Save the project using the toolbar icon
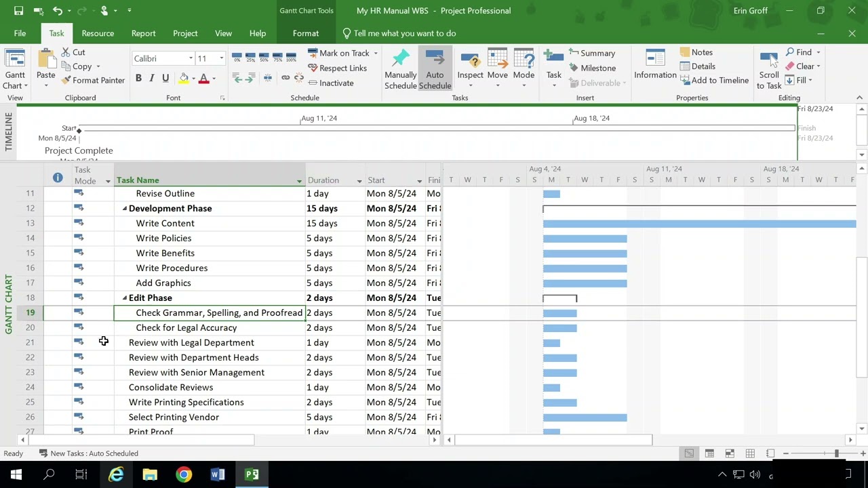The width and height of the screenshot is (868, 488). [19, 11]
